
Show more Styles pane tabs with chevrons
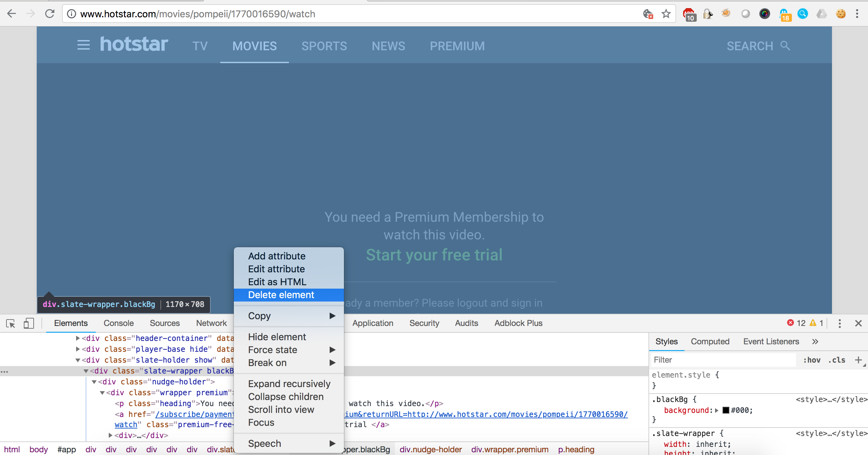(815, 342)
